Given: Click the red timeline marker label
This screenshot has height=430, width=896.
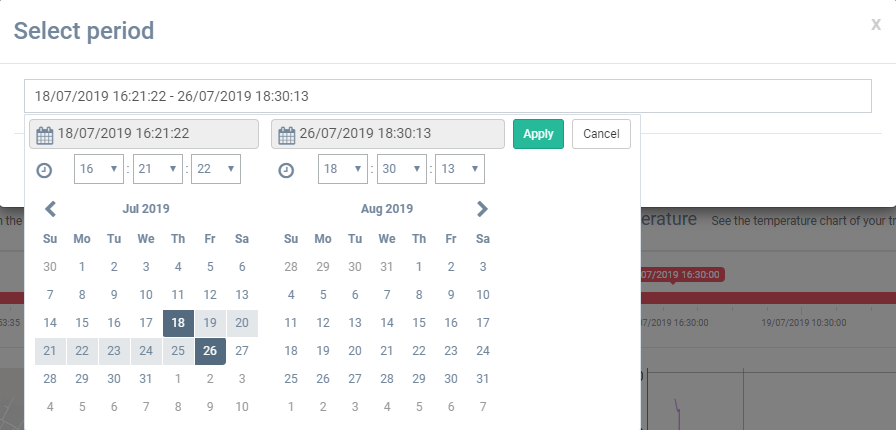Looking at the screenshot, I should pos(682,274).
